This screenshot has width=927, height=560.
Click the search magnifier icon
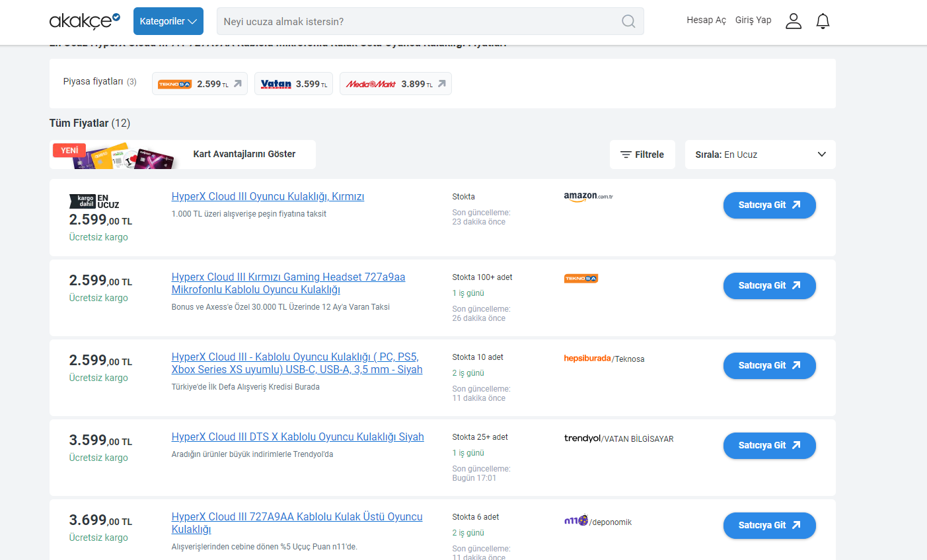628,21
